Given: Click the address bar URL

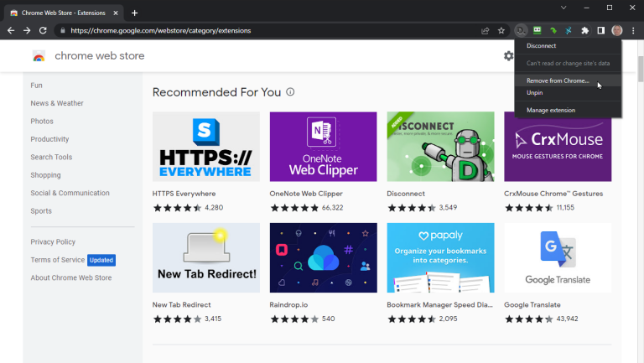Looking at the screenshot, I should (x=161, y=30).
